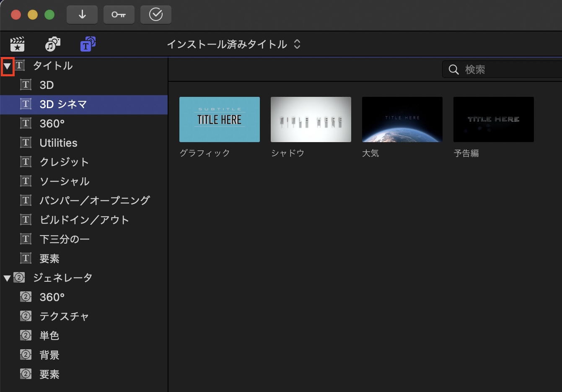Screen dimensions: 562x392
Task: Collapse the タイトル disclosure triangle
Action: (7, 66)
